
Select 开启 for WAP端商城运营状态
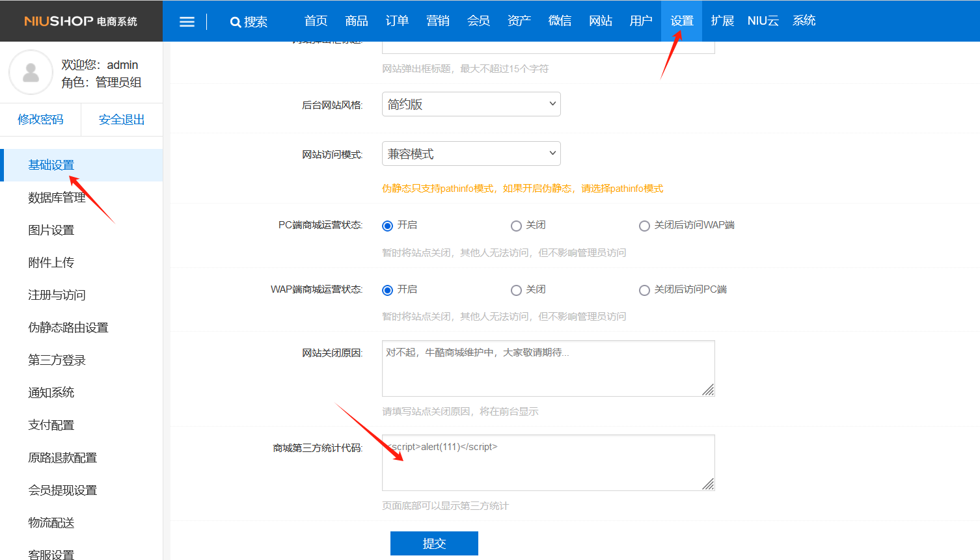[x=387, y=290]
